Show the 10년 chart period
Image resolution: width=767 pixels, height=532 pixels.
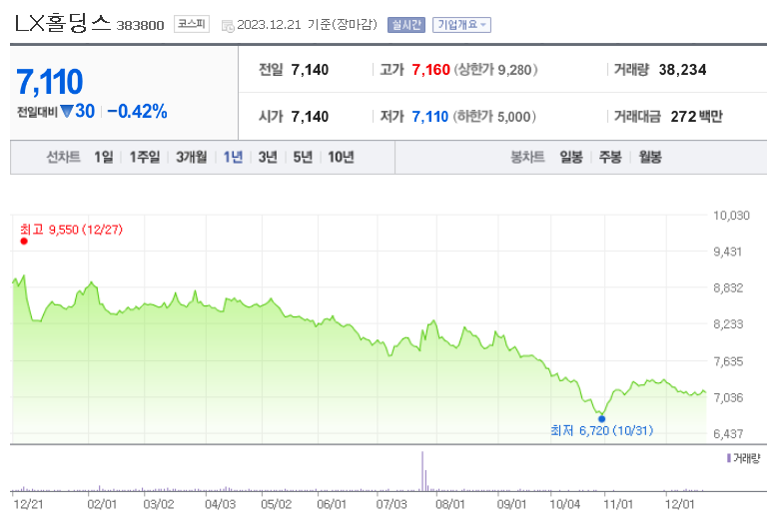click(341, 157)
